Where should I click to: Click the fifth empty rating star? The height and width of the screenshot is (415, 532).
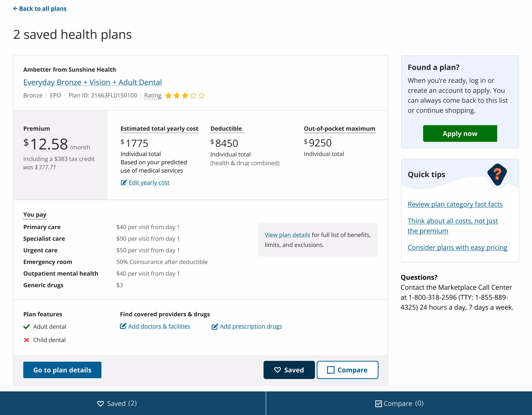click(x=201, y=95)
